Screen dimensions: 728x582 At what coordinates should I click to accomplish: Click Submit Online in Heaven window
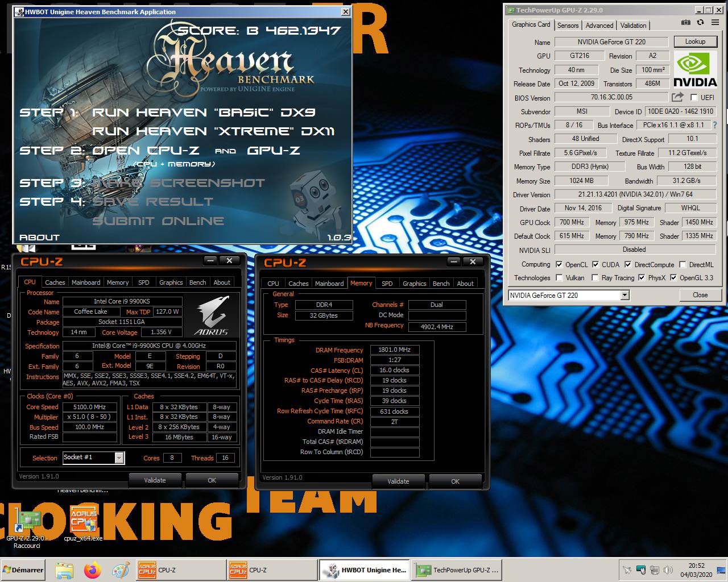(x=158, y=221)
